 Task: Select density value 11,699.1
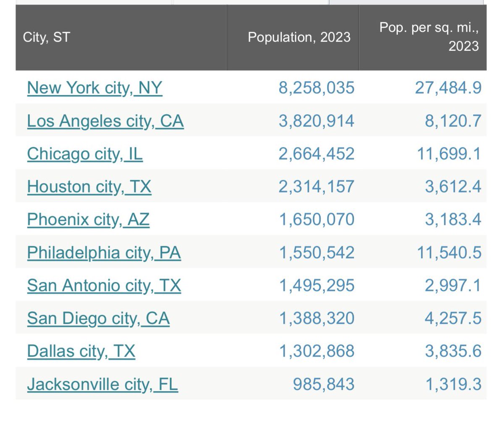pos(449,154)
